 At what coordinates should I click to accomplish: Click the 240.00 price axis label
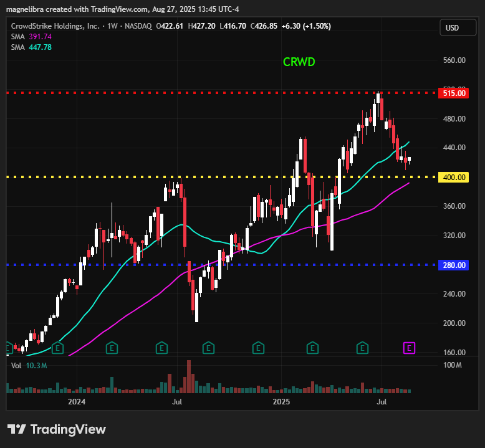pyautogui.click(x=454, y=293)
